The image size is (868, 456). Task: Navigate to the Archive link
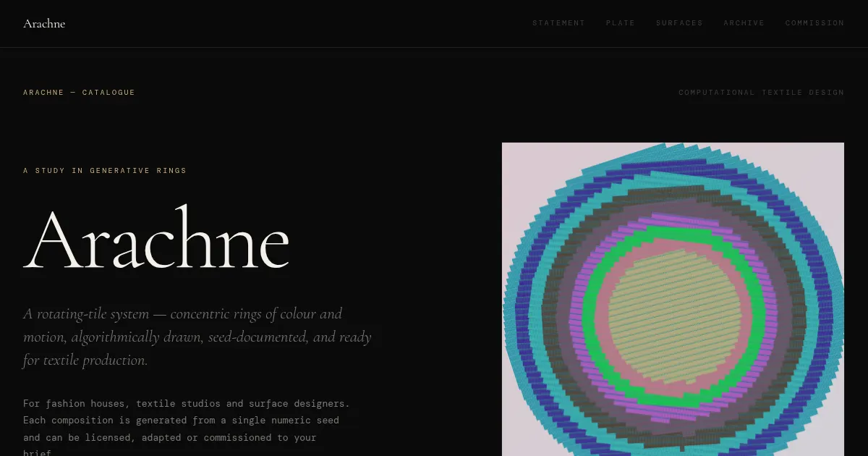[x=744, y=23]
